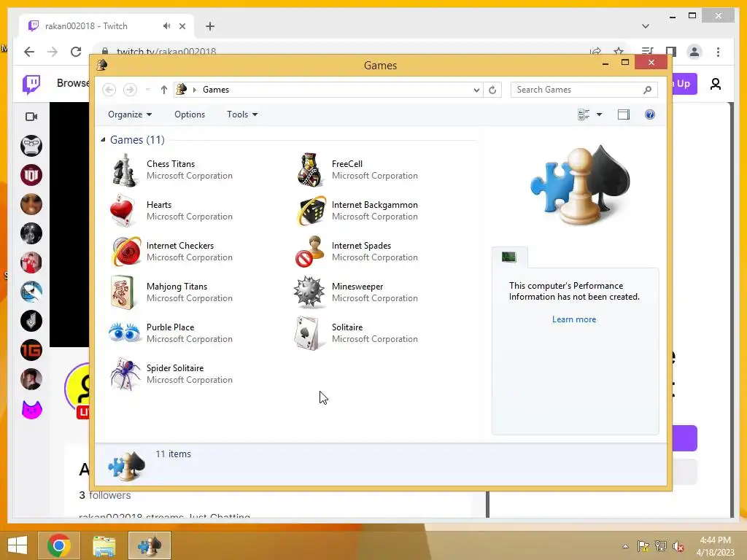Click the muted volume tray icon
Image resolution: width=747 pixels, height=560 pixels.
tap(678, 546)
